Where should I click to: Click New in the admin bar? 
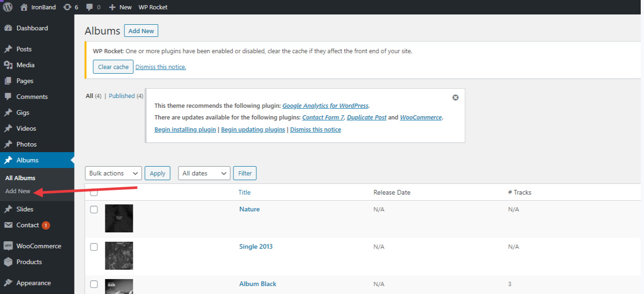pyautogui.click(x=125, y=7)
